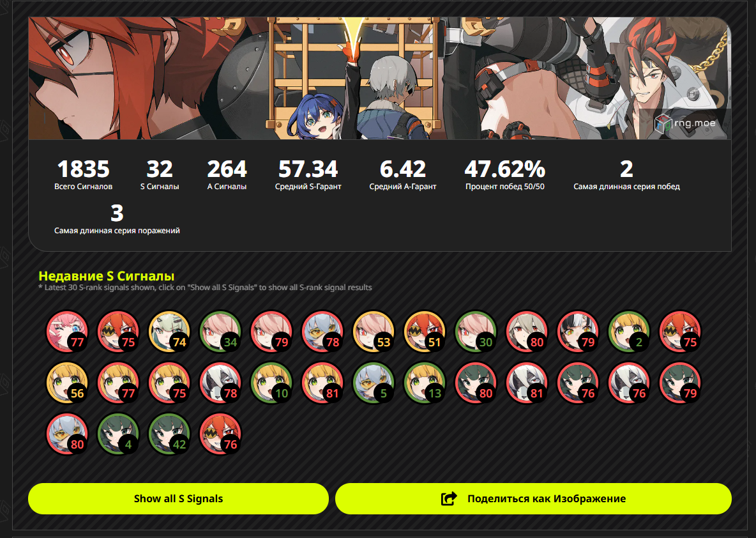
Task: Click Поделиться как Изображение share button
Action: coord(533,498)
